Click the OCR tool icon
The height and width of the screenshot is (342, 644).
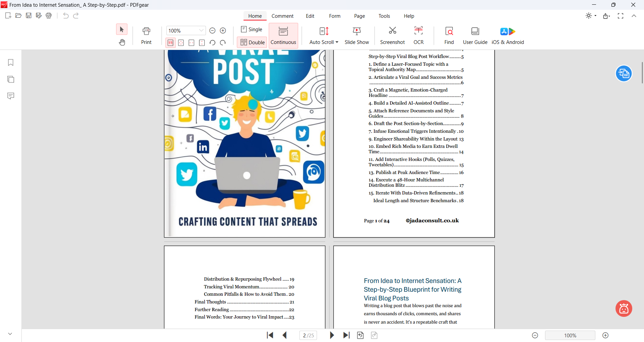tap(418, 31)
